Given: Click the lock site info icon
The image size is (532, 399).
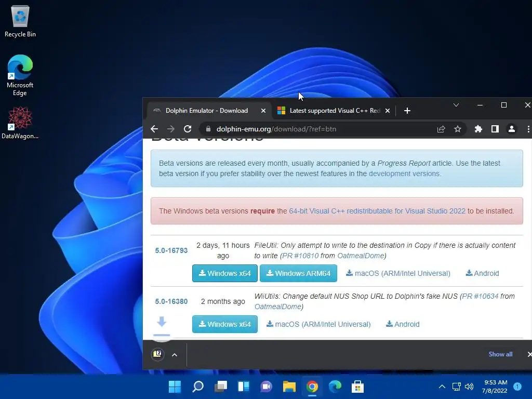Looking at the screenshot, I should (x=208, y=129).
